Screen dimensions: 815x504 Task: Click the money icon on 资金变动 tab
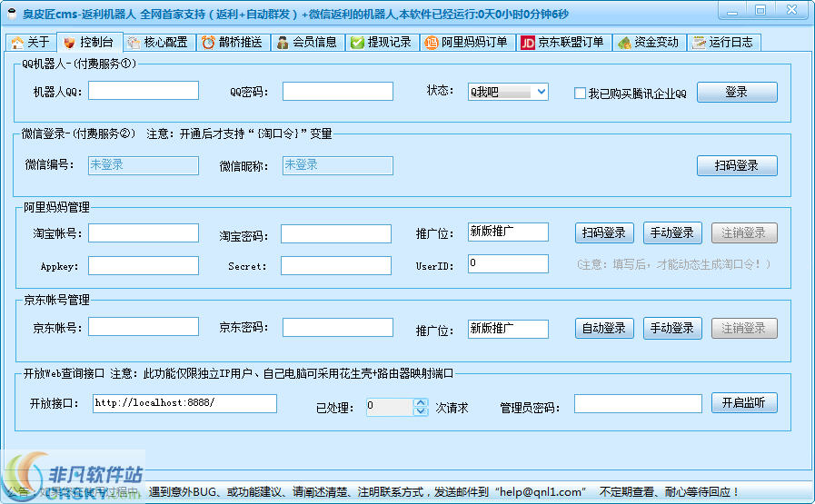[x=624, y=43]
